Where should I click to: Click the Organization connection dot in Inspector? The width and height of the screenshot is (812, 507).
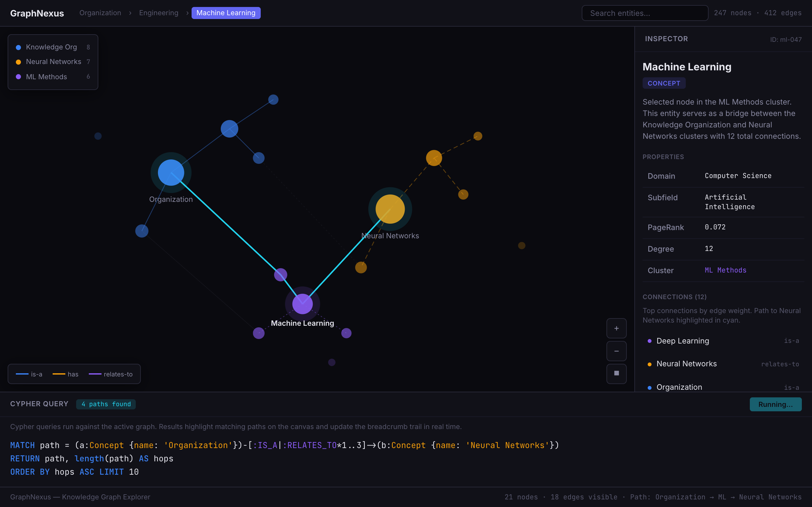(650, 387)
